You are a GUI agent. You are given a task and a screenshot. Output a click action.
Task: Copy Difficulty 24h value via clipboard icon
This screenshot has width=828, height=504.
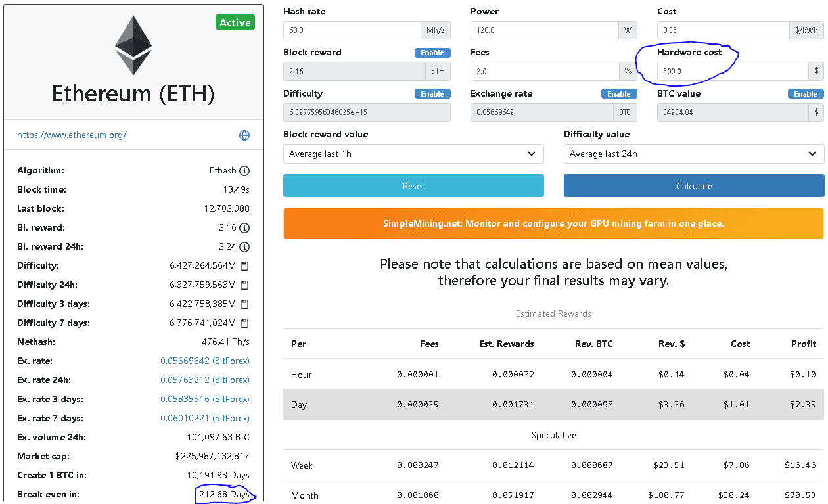[244, 285]
